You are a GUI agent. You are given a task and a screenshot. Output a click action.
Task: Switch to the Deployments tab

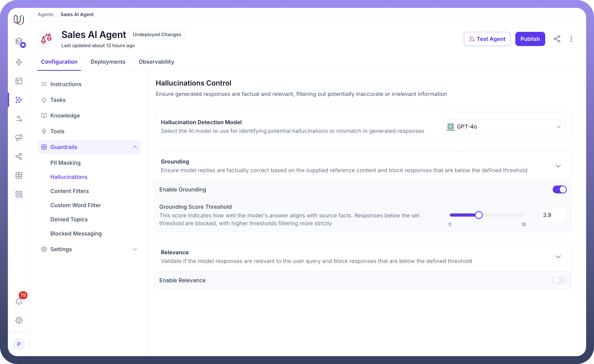[x=108, y=62]
